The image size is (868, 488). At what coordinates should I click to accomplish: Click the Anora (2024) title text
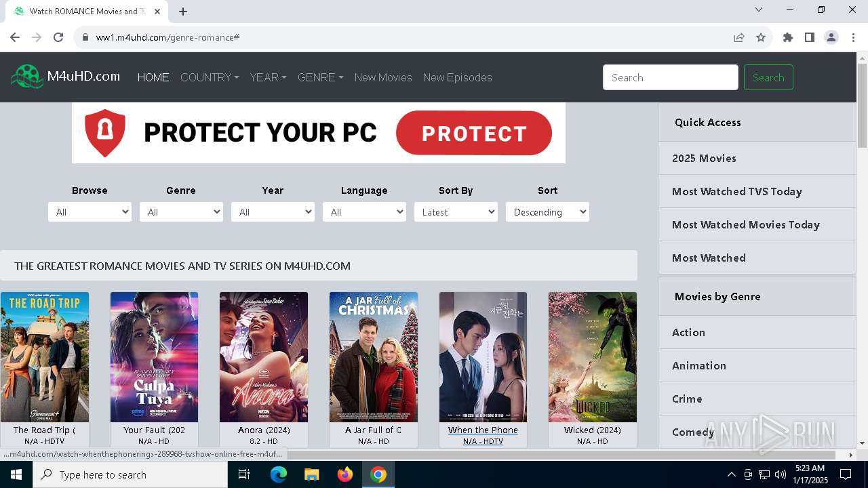[264, 430]
